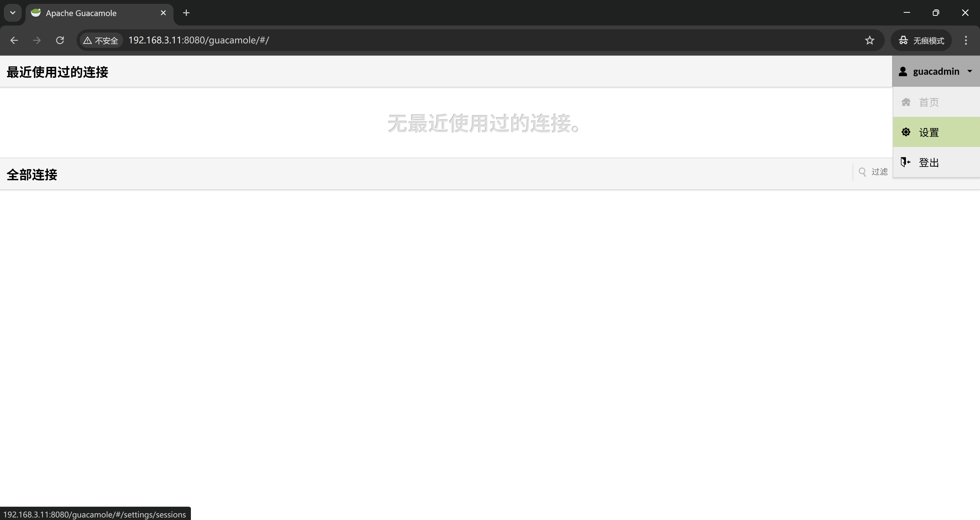Click the house icon next to 首页
Screen dimensions: 980x520
(906, 102)
